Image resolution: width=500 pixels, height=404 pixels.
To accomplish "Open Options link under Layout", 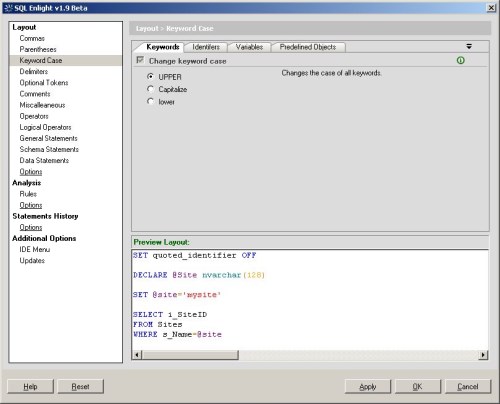I will coord(31,172).
